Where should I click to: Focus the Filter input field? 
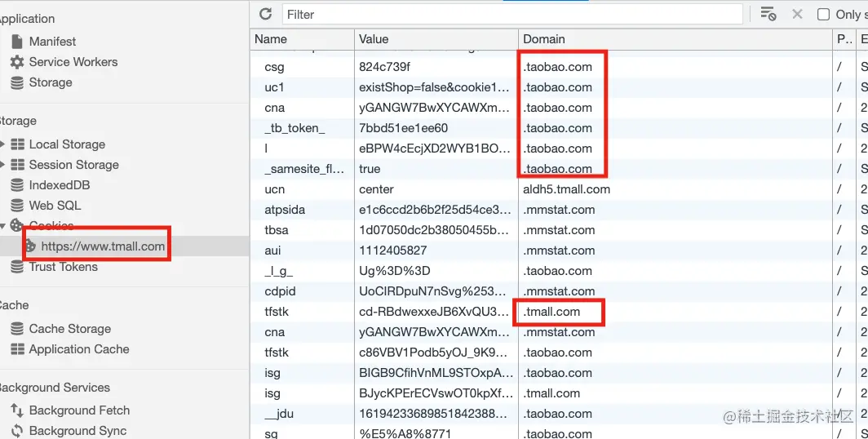512,15
